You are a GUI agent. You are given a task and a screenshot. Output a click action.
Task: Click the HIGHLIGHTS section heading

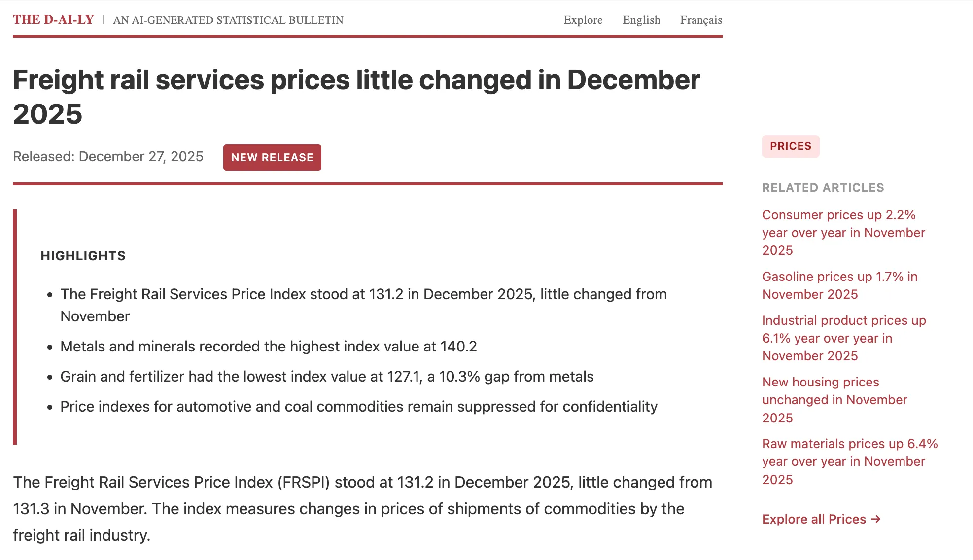tap(83, 256)
